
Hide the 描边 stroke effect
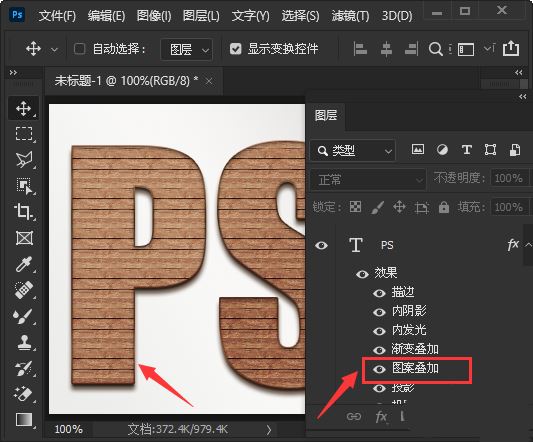(x=379, y=293)
